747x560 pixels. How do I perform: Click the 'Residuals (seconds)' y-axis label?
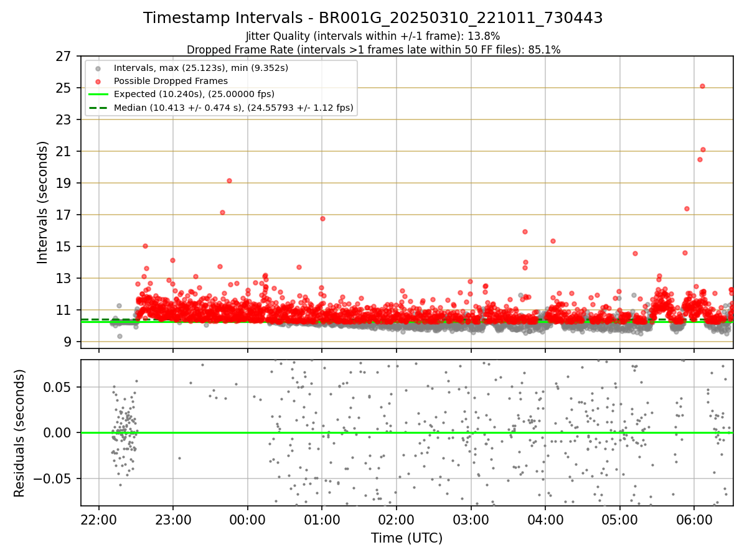click(x=19, y=433)
